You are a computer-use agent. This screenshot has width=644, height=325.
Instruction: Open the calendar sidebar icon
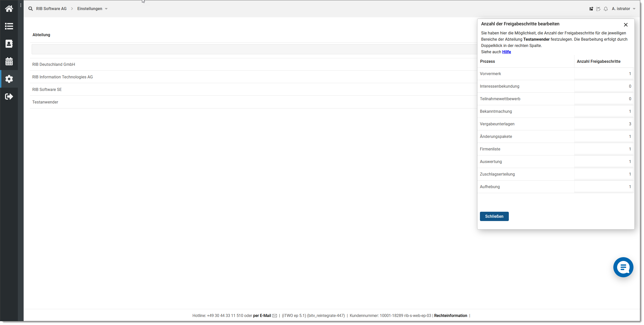point(9,61)
